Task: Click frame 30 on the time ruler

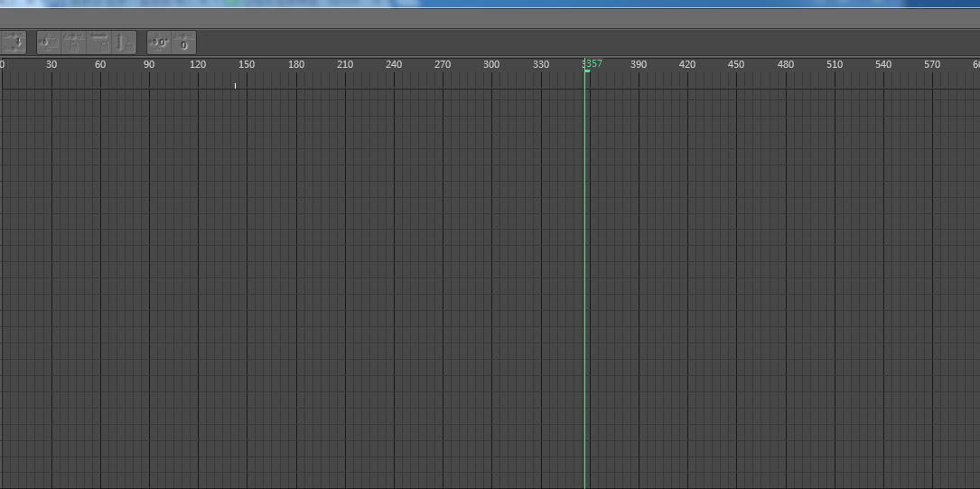Action: [x=51, y=64]
